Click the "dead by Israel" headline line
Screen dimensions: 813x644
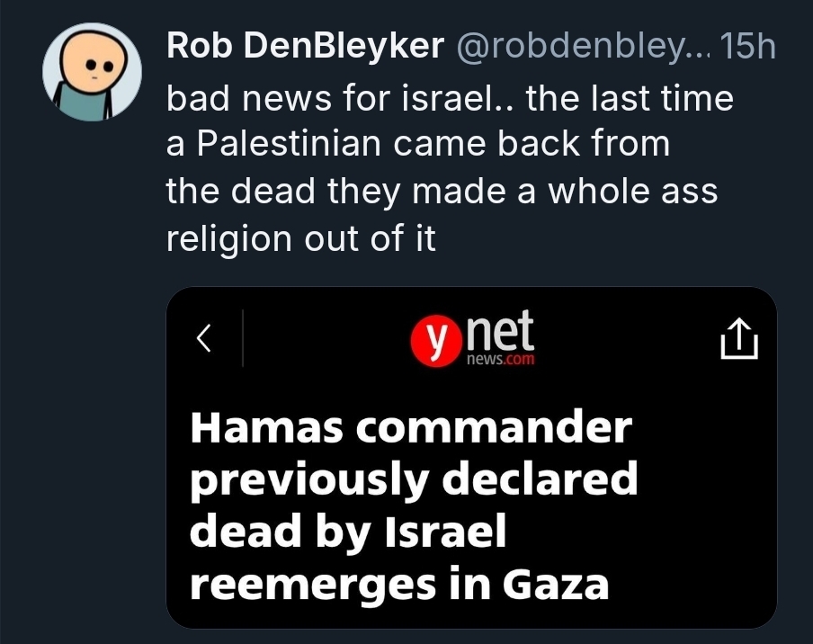coord(348,532)
